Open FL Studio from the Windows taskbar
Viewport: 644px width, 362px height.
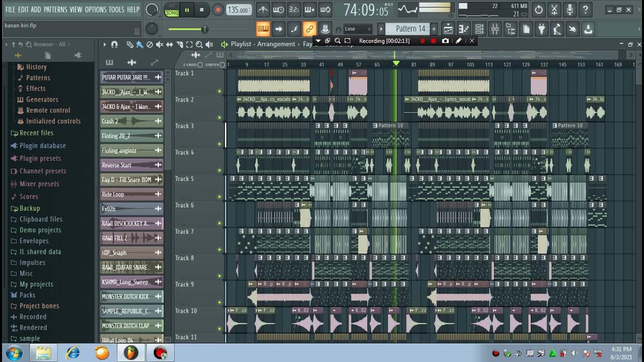[131, 353]
